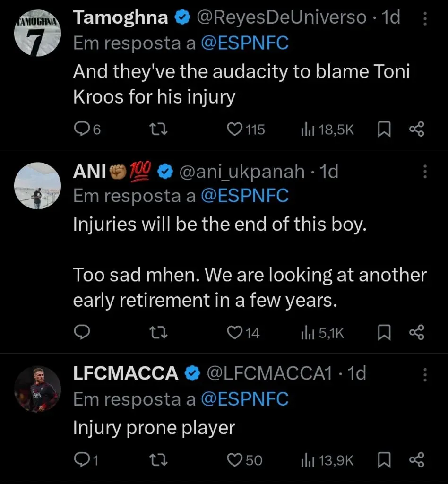Open @LFCMACCA1 username handle
Viewport: 448px width, 484px height.
270,374
